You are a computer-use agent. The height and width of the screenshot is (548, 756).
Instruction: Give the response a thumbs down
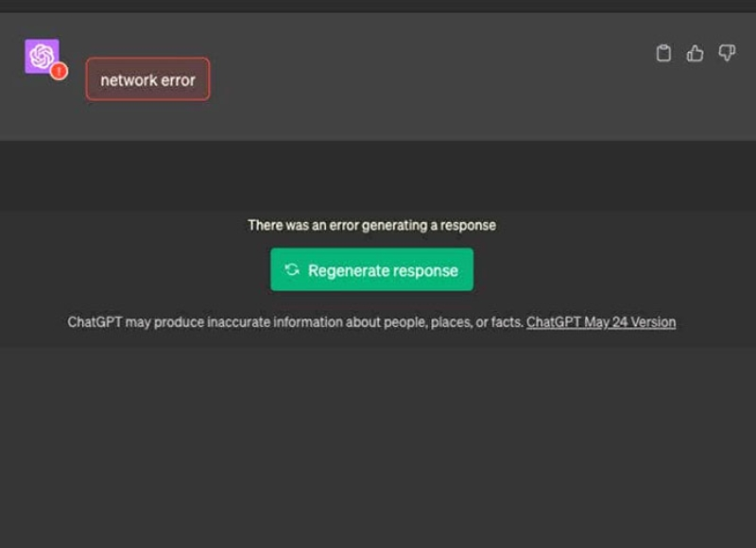click(x=726, y=54)
